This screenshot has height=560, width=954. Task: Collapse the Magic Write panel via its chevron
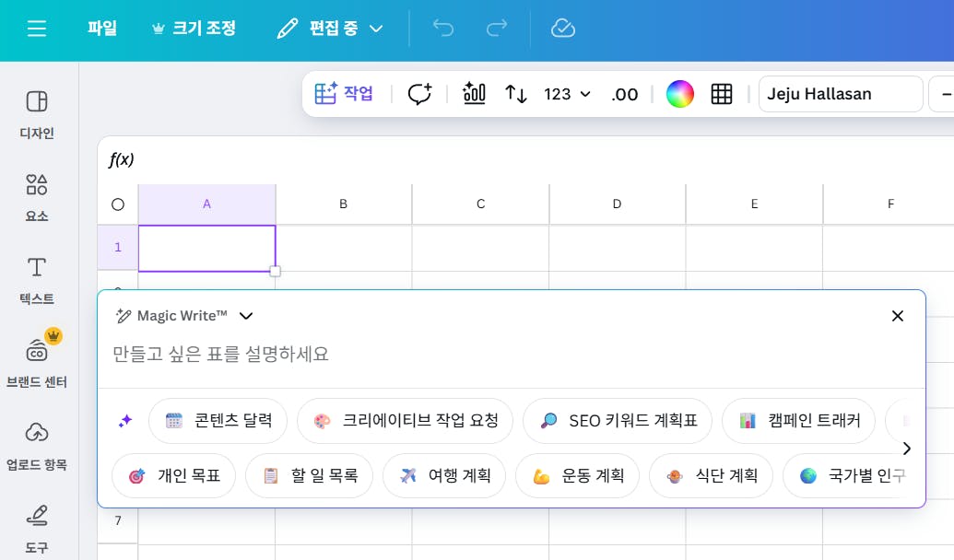click(245, 316)
